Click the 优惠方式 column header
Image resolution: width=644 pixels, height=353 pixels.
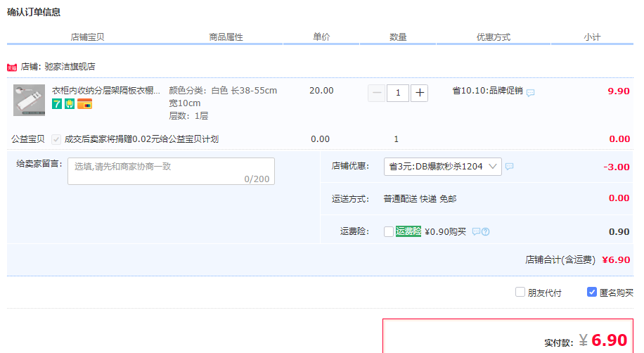coord(494,37)
